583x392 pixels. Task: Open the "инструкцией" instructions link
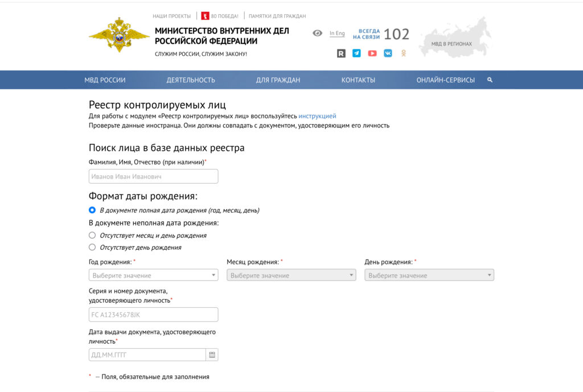[x=317, y=115]
